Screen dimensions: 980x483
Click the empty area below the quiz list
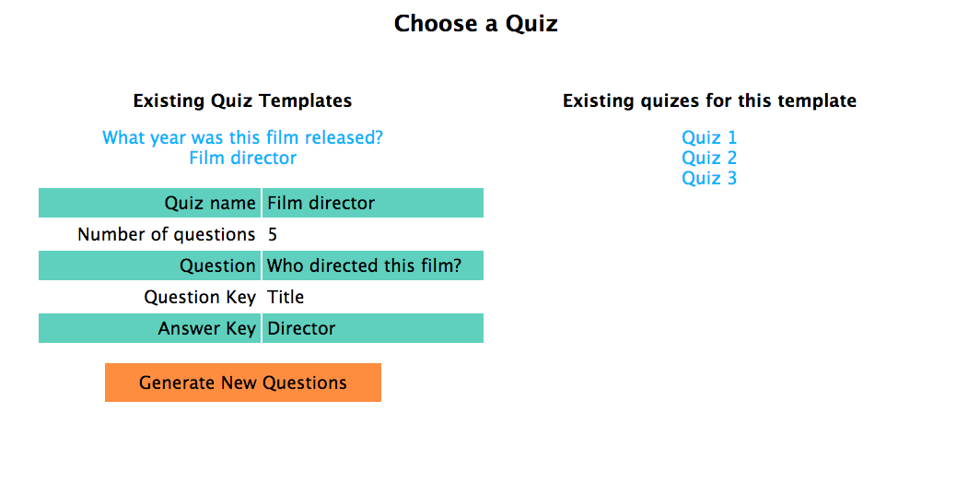[x=709, y=312]
